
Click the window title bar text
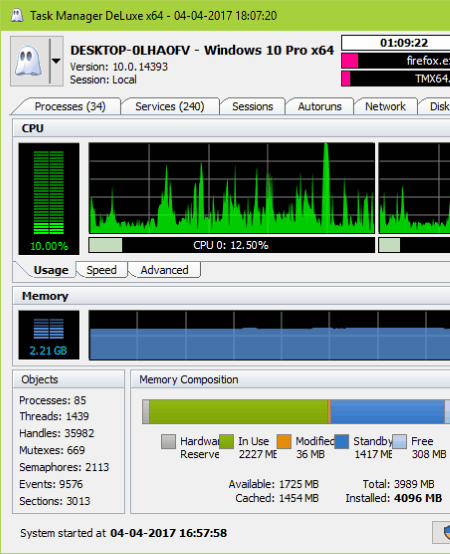tap(153, 16)
